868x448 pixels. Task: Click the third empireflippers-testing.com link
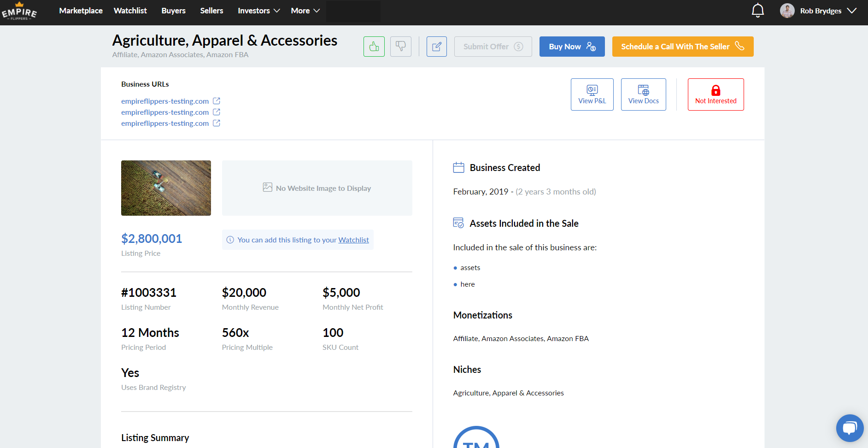pyautogui.click(x=165, y=124)
